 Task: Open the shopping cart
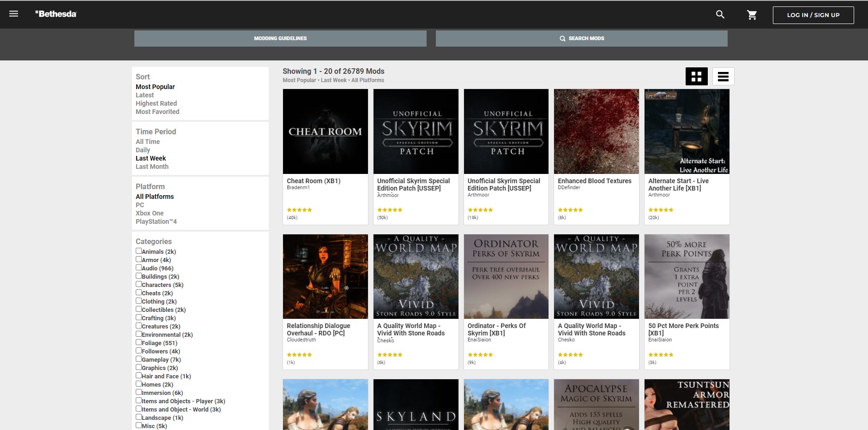[752, 15]
